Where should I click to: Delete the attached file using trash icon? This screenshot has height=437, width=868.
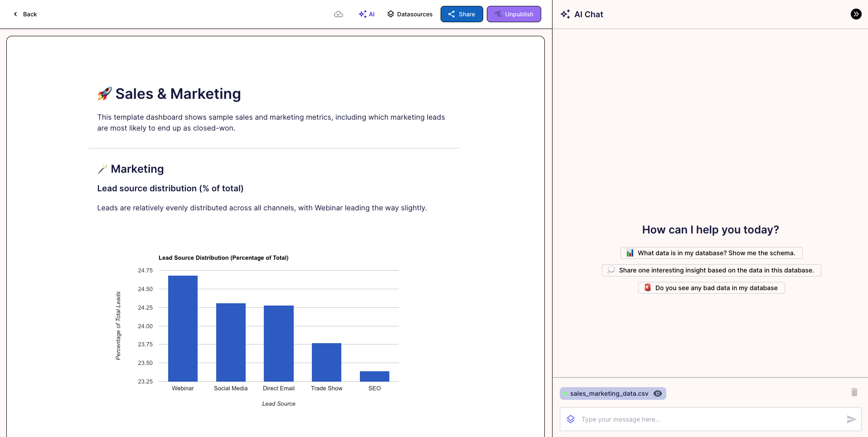click(x=853, y=393)
